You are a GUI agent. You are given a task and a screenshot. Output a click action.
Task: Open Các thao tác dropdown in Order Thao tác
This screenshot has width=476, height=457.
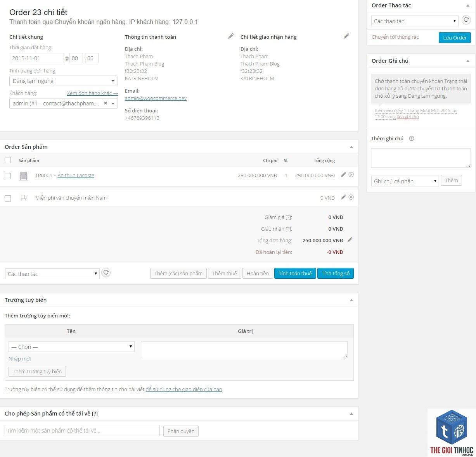pyautogui.click(x=415, y=21)
